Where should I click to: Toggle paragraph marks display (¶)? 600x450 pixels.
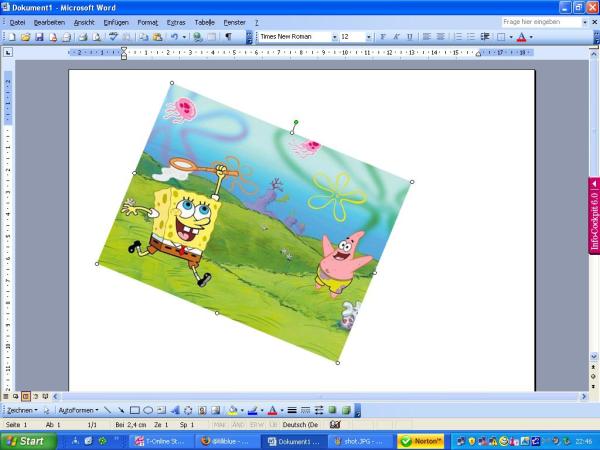pyautogui.click(x=228, y=37)
